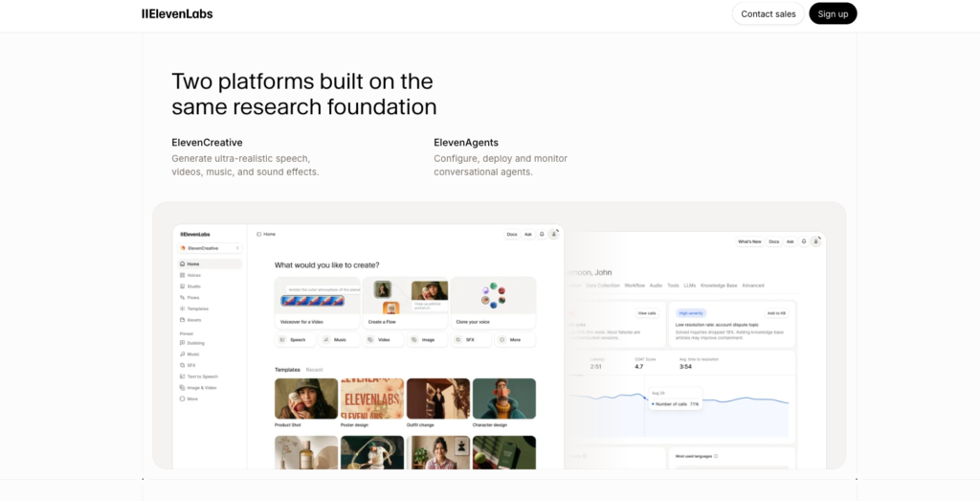Open the ElevenCreative workspace switcher dropdown
The image size is (980, 501).
click(x=210, y=248)
